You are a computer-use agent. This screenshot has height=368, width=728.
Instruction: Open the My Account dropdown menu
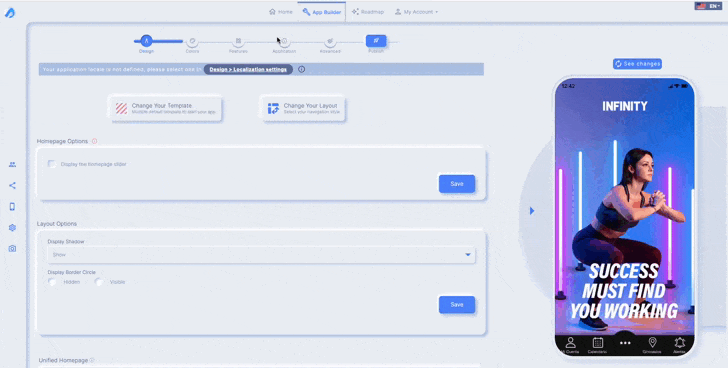coord(416,12)
